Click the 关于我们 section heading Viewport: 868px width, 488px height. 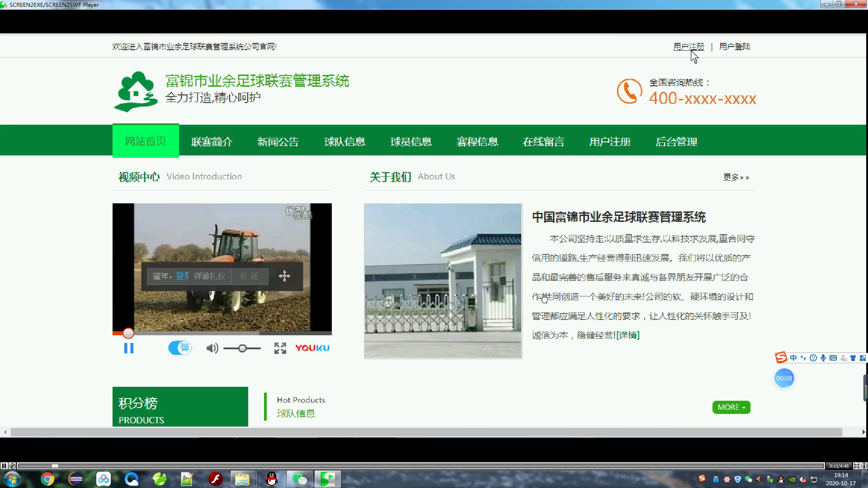coord(391,177)
